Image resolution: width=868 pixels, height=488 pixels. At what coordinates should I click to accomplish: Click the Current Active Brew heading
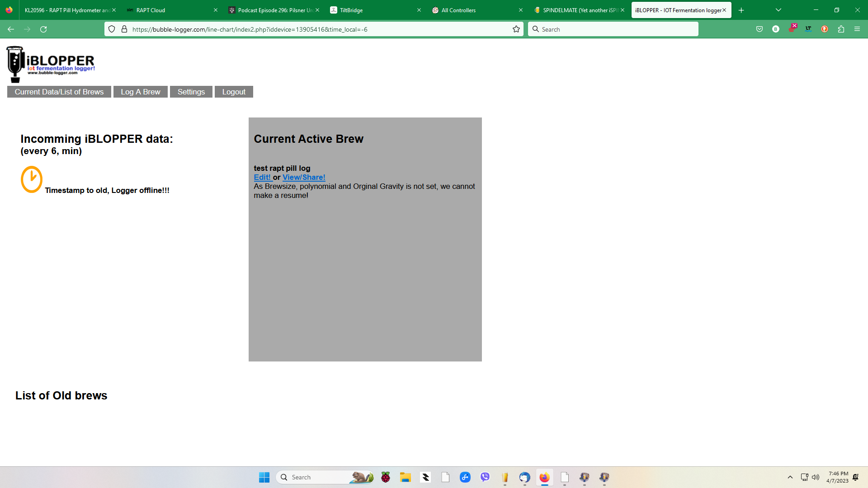click(308, 139)
